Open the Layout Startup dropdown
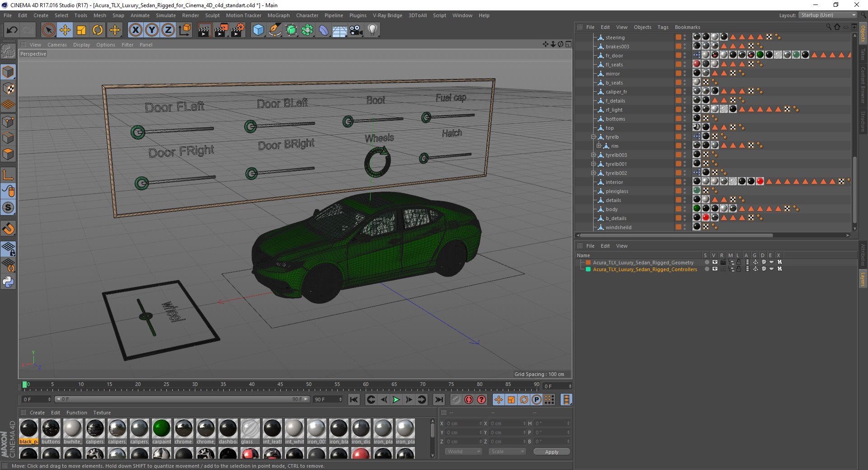The height and width of the screenshot is (470, 868). [828, 15]
